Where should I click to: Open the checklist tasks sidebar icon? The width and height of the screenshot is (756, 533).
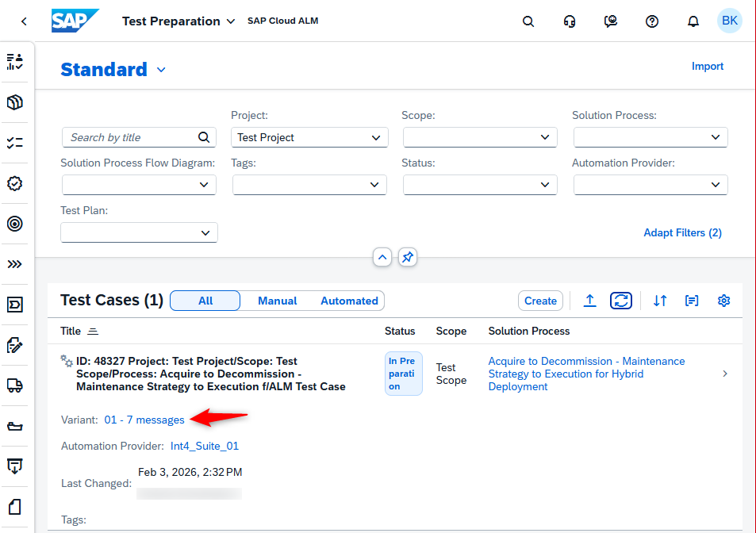pos(15,143)
